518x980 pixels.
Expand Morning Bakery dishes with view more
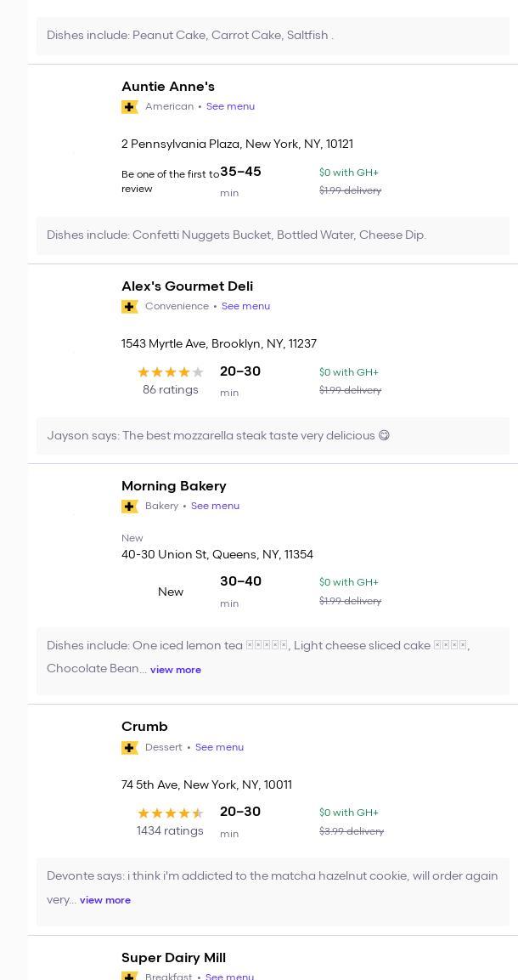(176, 670)
